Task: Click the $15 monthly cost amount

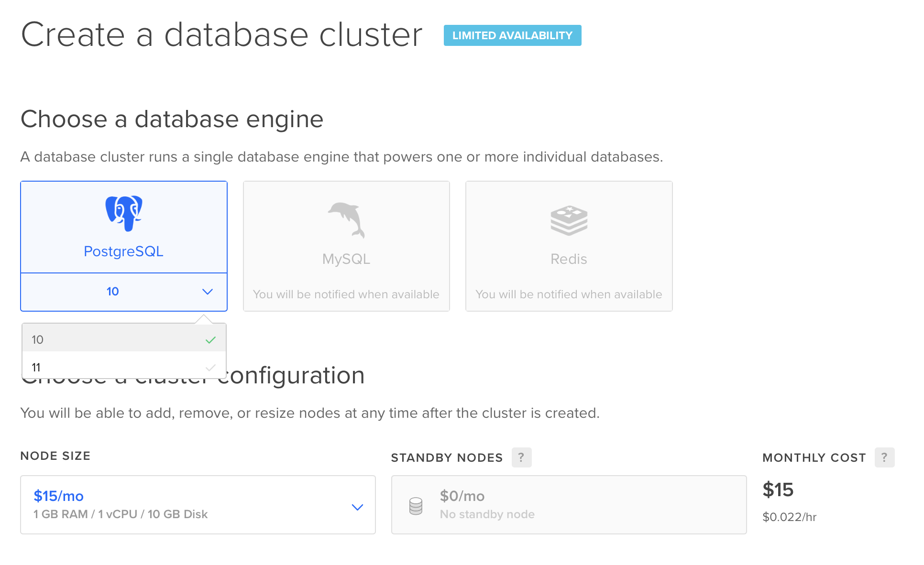Action: click(778, 490)
